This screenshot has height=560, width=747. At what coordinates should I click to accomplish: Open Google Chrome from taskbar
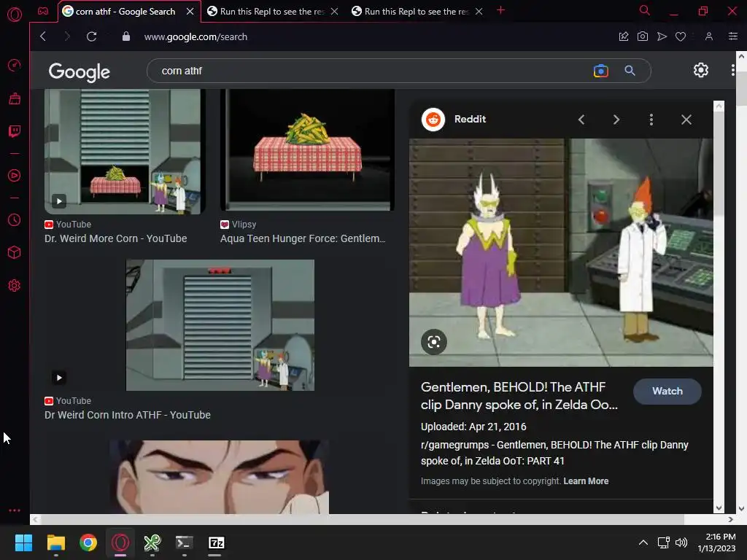[x=88, y=542]
